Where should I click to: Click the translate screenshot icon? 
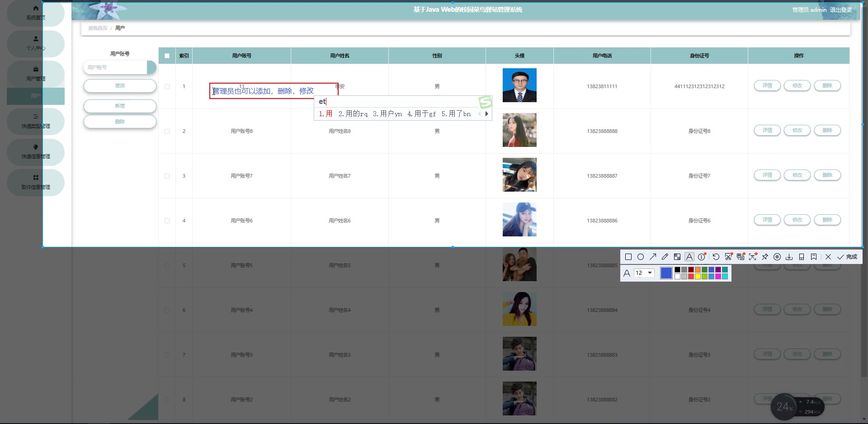tap(741, 257)
